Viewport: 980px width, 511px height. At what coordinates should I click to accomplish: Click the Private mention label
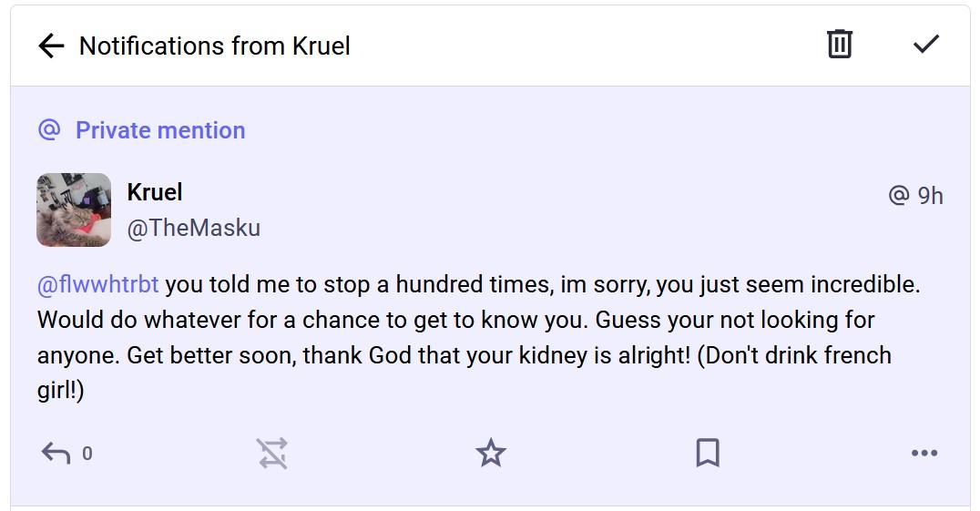[x=160, y=130]
